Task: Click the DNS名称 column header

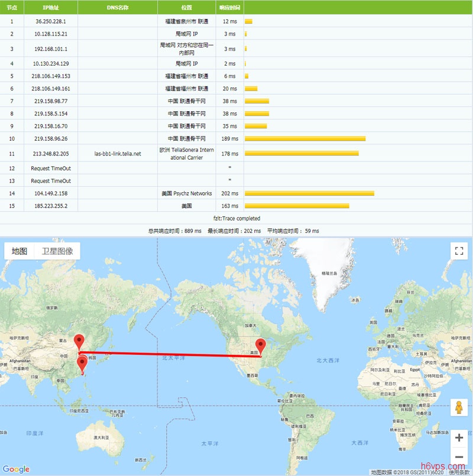Action: pyautogui.click(x=118, y=8)
